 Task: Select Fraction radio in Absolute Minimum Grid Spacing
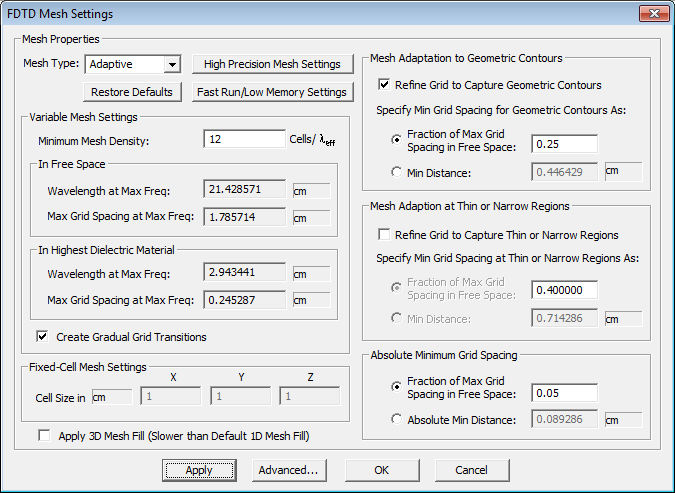398,385
